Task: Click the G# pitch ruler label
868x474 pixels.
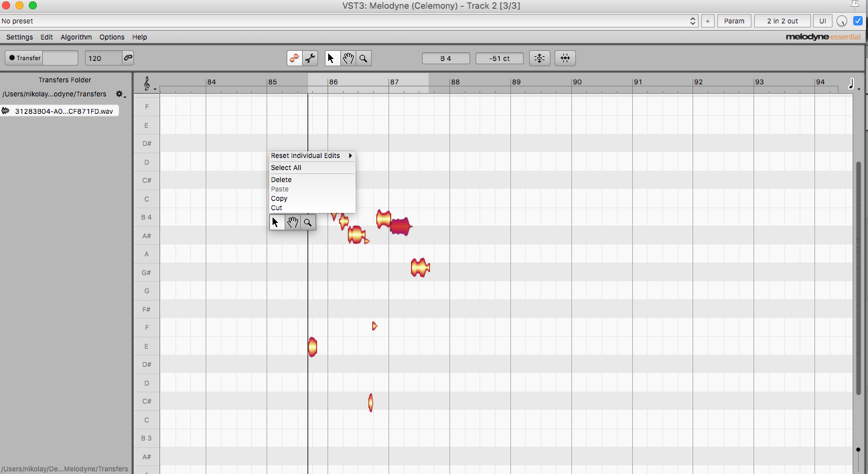Action: click(146, 273)
